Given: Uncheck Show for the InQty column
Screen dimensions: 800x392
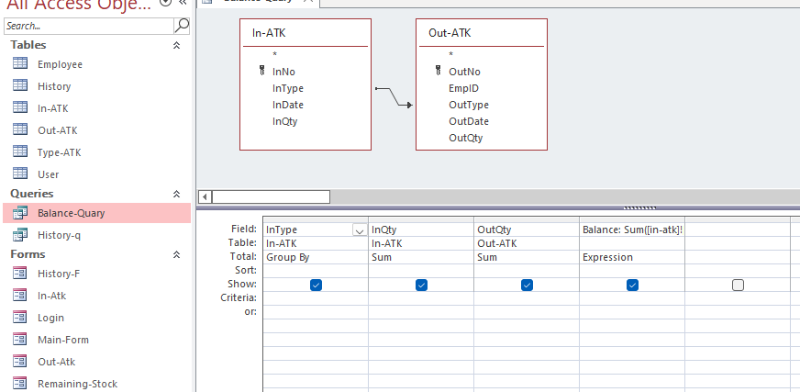Looking at the screenshot, I should point(421,285).
